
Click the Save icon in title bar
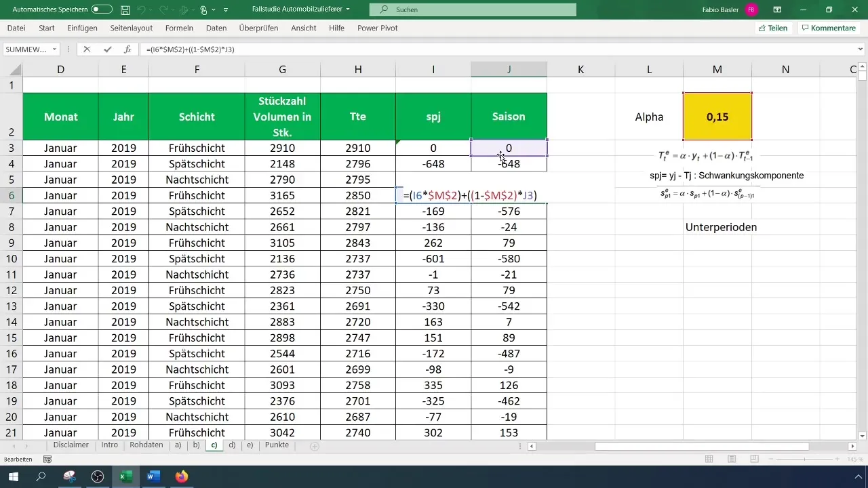pyautogui.click(x=125, y=10)
